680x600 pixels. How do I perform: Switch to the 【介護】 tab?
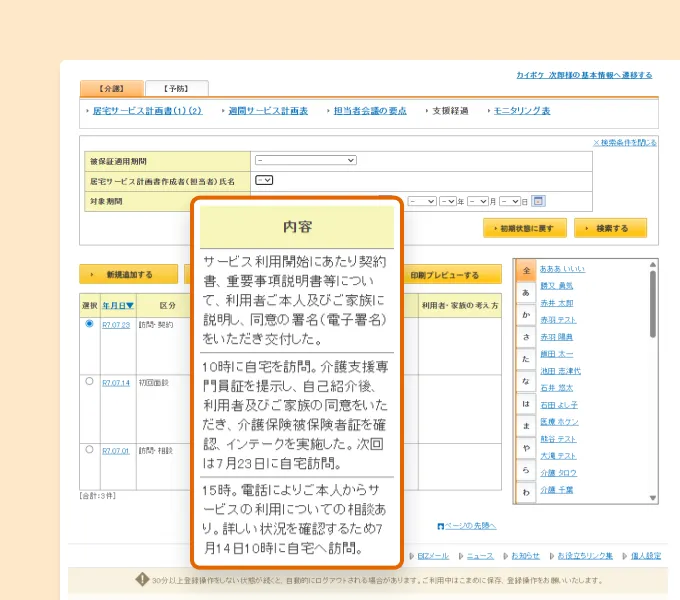[x=111, y=88]
